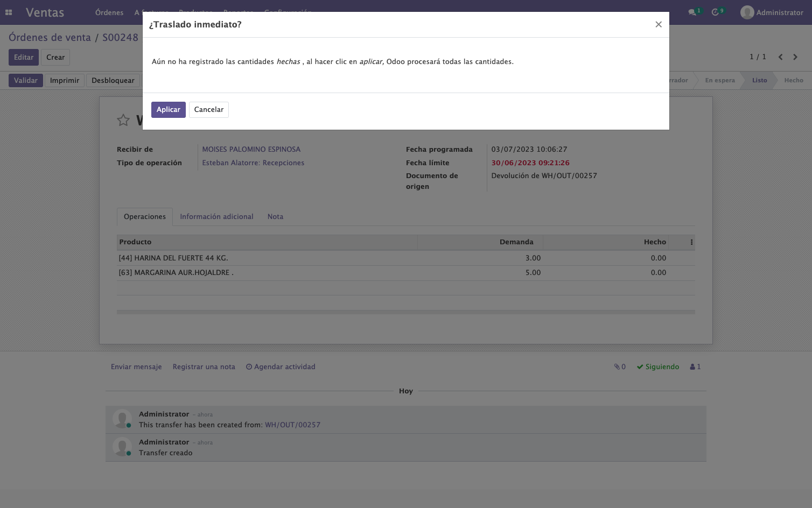Click Aplicar to process all quantities
The width and height of the screenshot is (812, 508).
(x=169, y=110)
